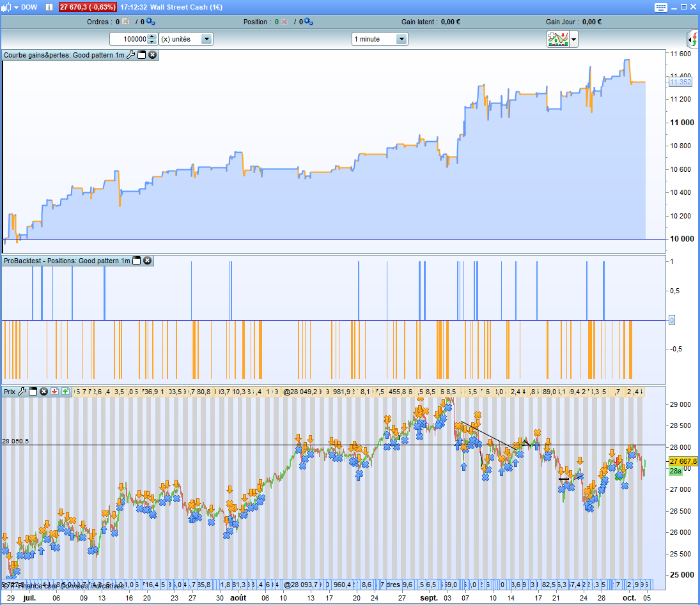Open the dropdown arrow beside add-indicator icon
Screen dimensions: 700x605
573,39
